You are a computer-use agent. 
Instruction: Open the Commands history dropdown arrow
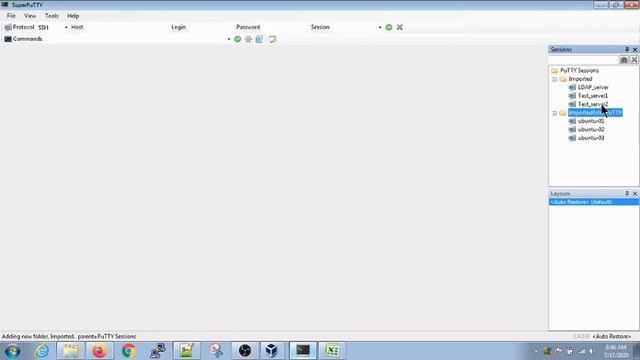pos(229,39)
